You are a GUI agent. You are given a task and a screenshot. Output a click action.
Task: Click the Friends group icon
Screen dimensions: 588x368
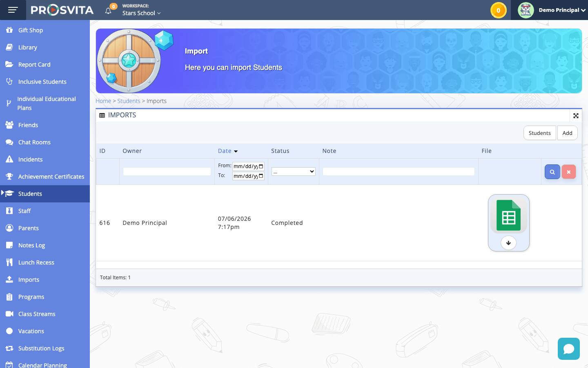(x=9, y=125)
